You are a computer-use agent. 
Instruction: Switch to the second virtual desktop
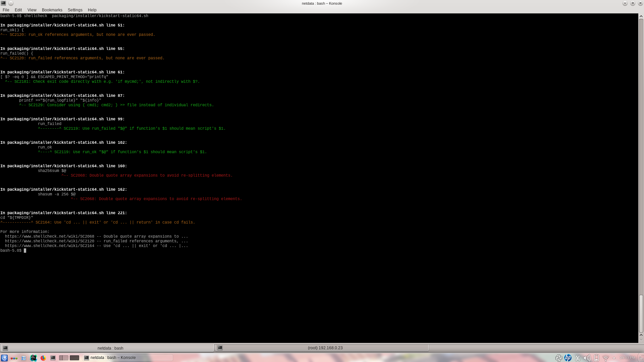pos(74,358)
